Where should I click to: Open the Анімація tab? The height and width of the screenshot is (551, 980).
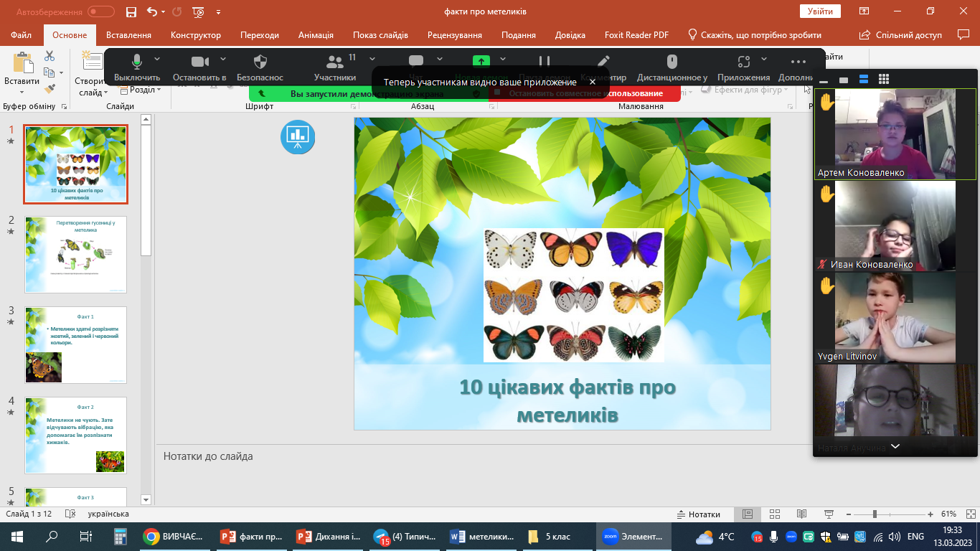click(316, 35)
